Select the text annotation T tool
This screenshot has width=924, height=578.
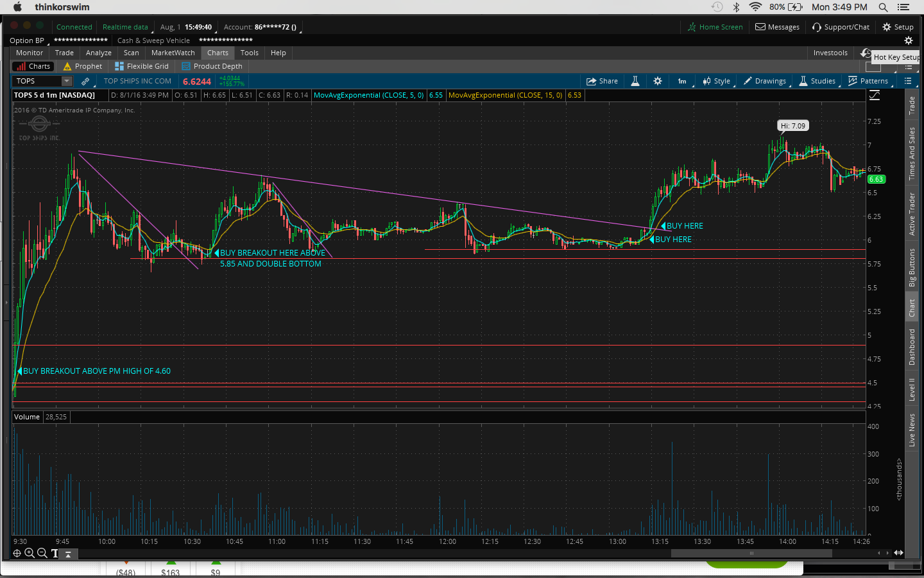pyautogui.click(x=55, y=553)
